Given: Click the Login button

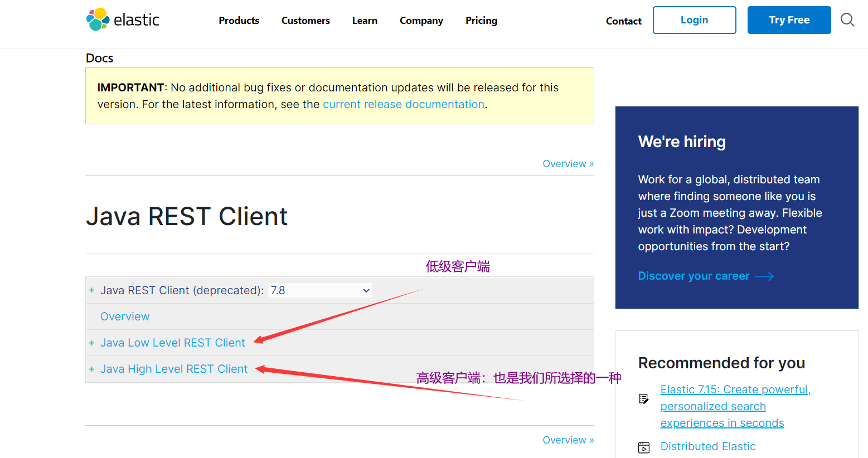Looking at the screenshot, I should click(x=695, y=20).
